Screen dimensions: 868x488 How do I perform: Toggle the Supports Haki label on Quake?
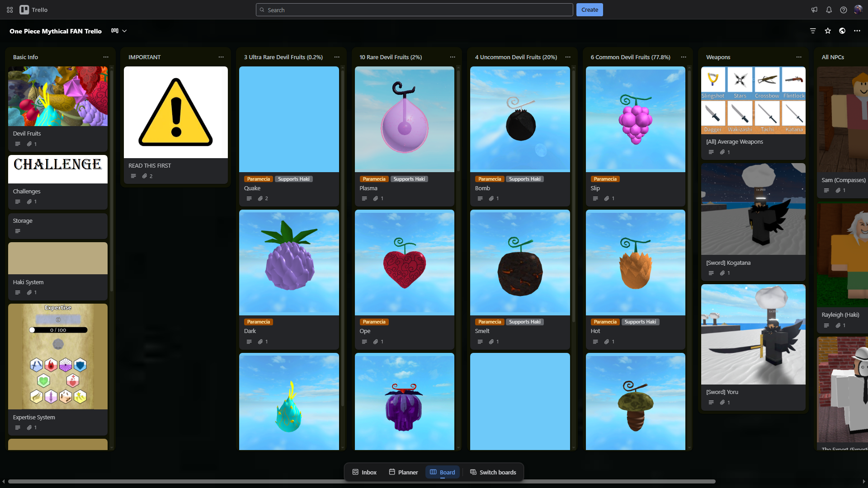click(x=293, y=179)
